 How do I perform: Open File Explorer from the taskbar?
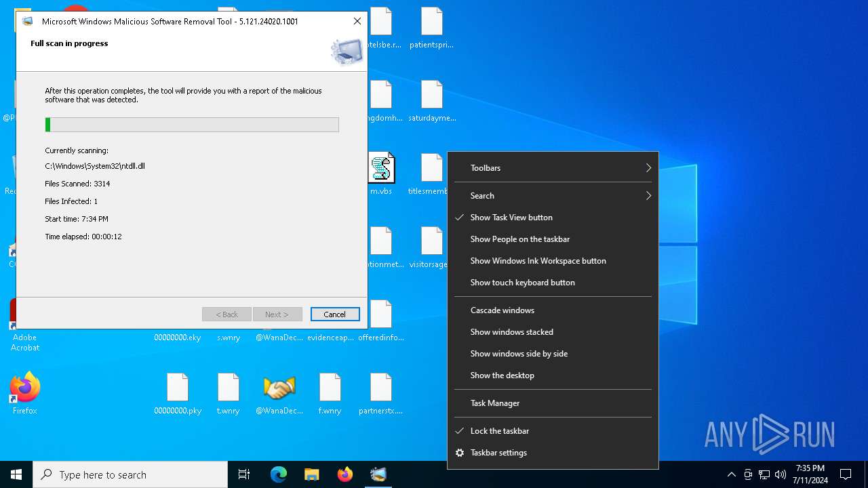click(312, 474)
